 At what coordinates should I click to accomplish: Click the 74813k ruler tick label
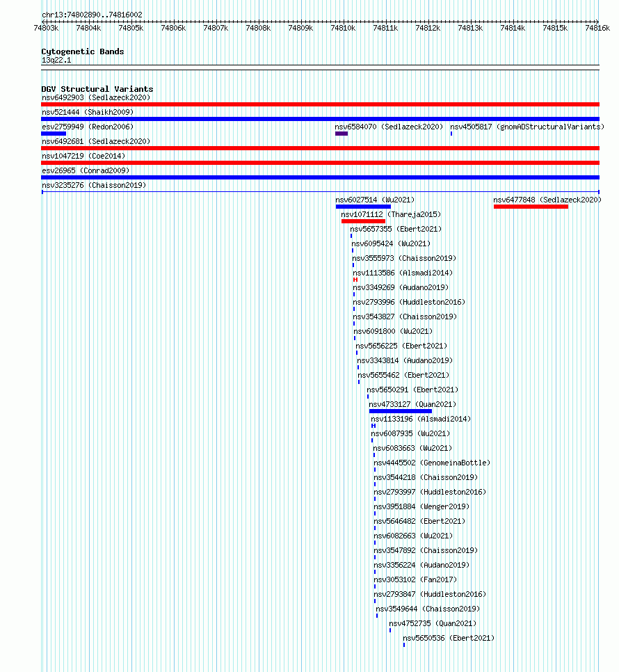coord(470,28)
